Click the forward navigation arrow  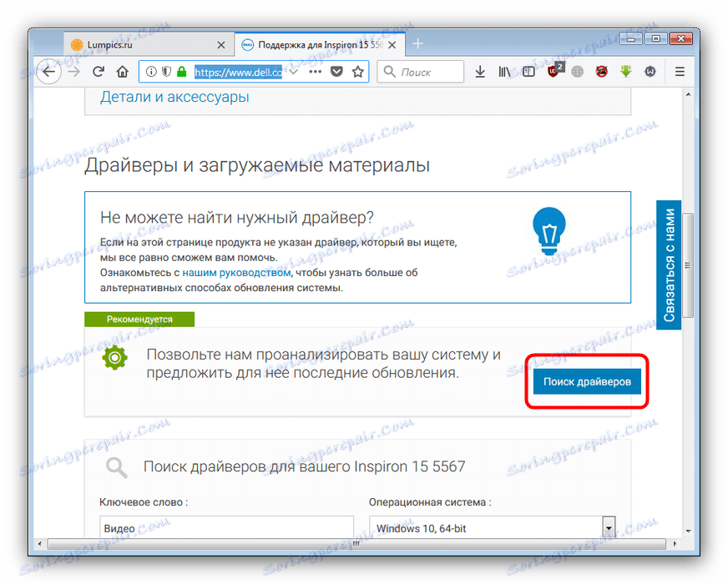pos(74,72)
